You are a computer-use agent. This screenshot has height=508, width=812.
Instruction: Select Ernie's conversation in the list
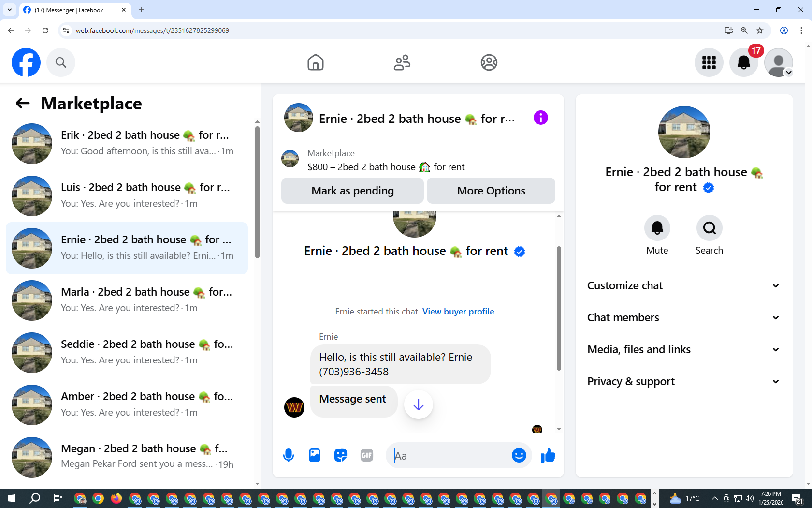(127, 248)
